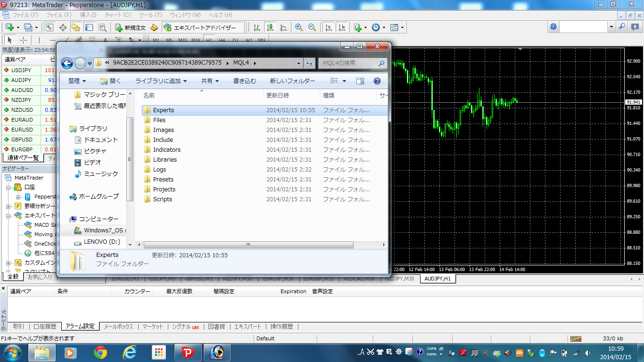Image resolution: width=644 pixels, height=362 pixels.
Task: Select the USDJPY row in Market Watch
Action: (29, 70)
